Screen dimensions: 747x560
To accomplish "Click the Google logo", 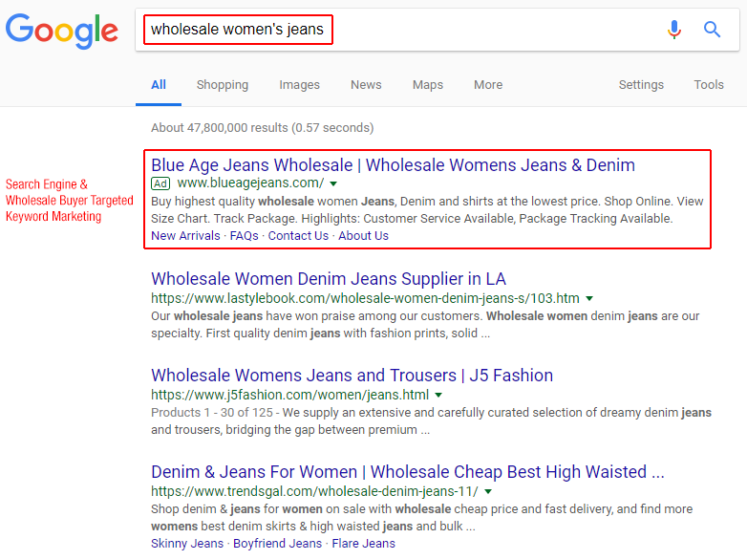I will (x=62, y=31).
